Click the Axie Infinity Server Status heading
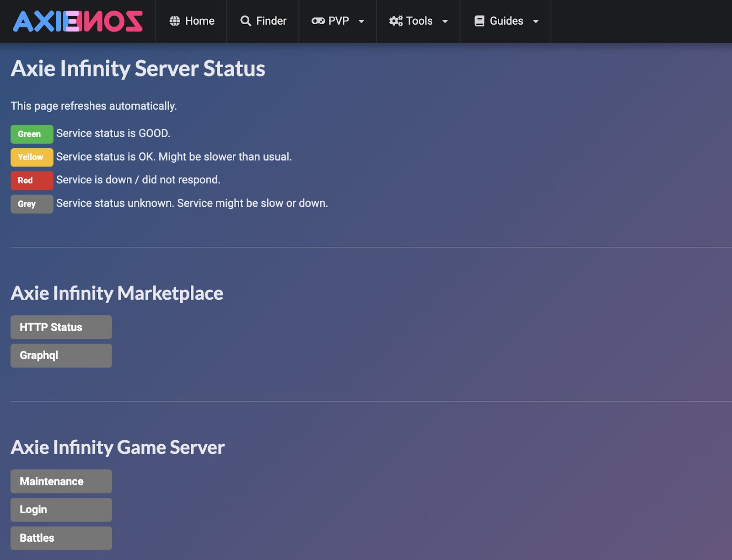The image size is (732, 560). click(x=138, y=69)
